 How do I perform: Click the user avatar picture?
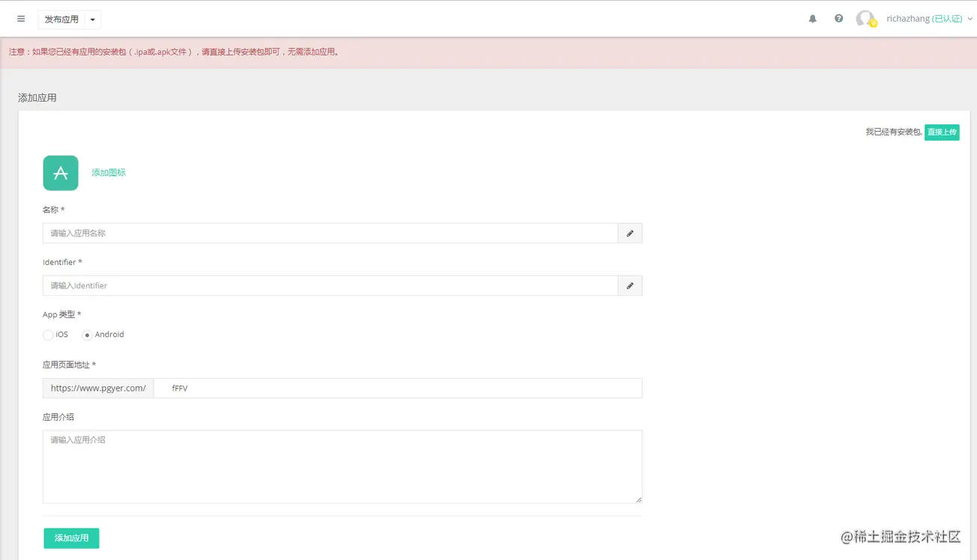[865, 19]
